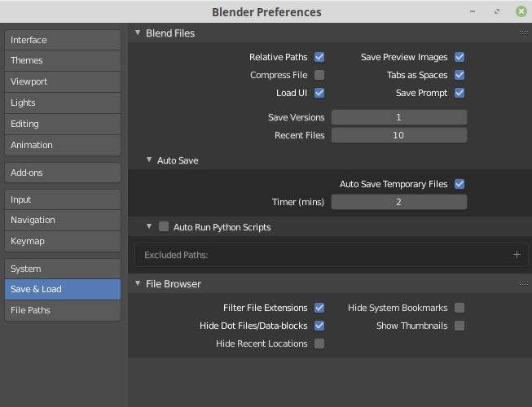
Task: Go to the File Paths tab
Action: coord(63,310)
